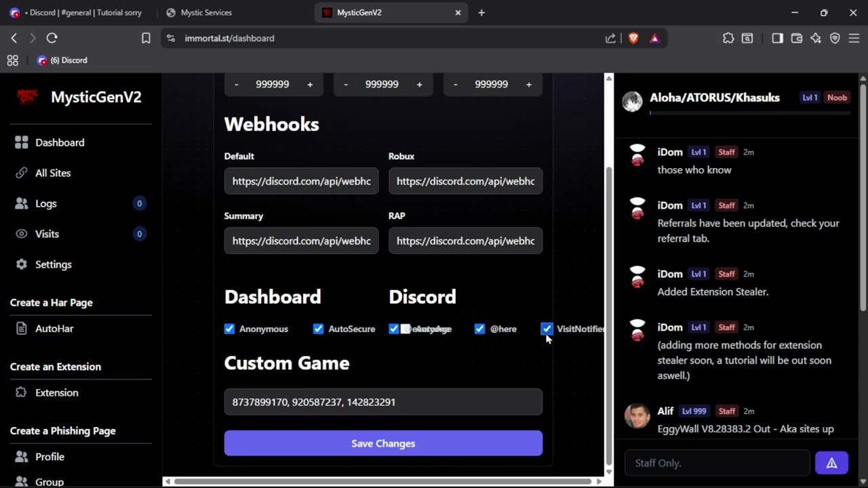This screenshot has height=488, width=868.
Task: Click the Custom Game IDs input field
Action: click(383, 402)
